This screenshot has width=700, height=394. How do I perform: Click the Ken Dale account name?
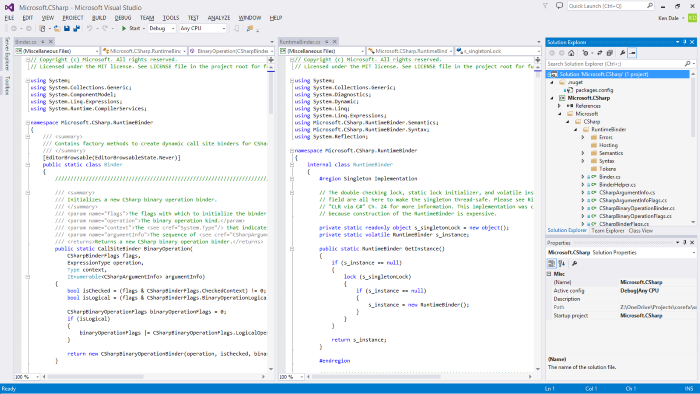pyautogui.click(x=668, y=18)
